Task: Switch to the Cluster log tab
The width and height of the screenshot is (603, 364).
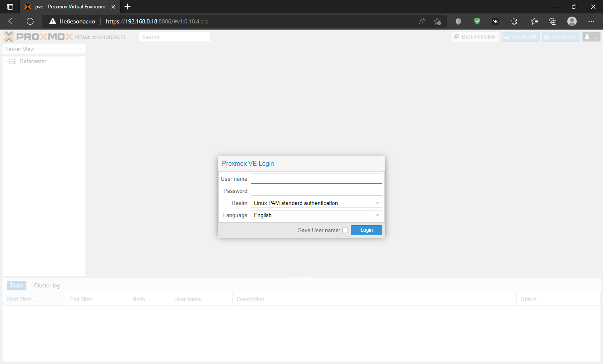Action: coord(47,286)
